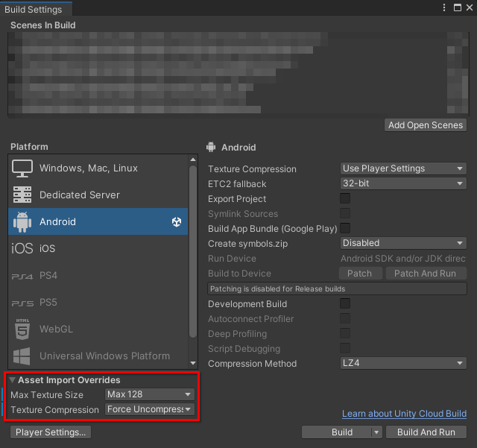Select Windows, Mac, Linux platform
The height and width of the screenshot is (448, 477).
pos(98,168)
